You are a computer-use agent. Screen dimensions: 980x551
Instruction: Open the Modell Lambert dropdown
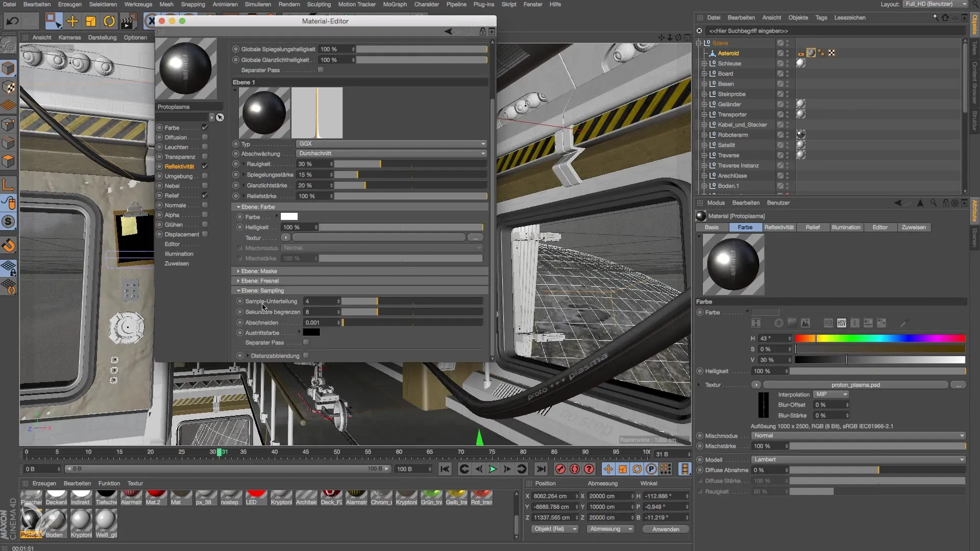859,460
